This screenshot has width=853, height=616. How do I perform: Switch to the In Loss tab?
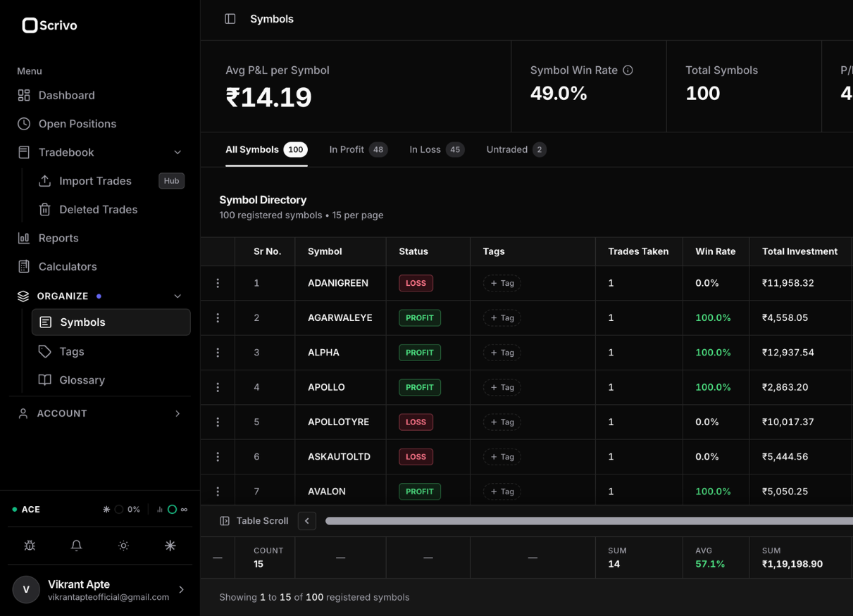coord(437,149)
